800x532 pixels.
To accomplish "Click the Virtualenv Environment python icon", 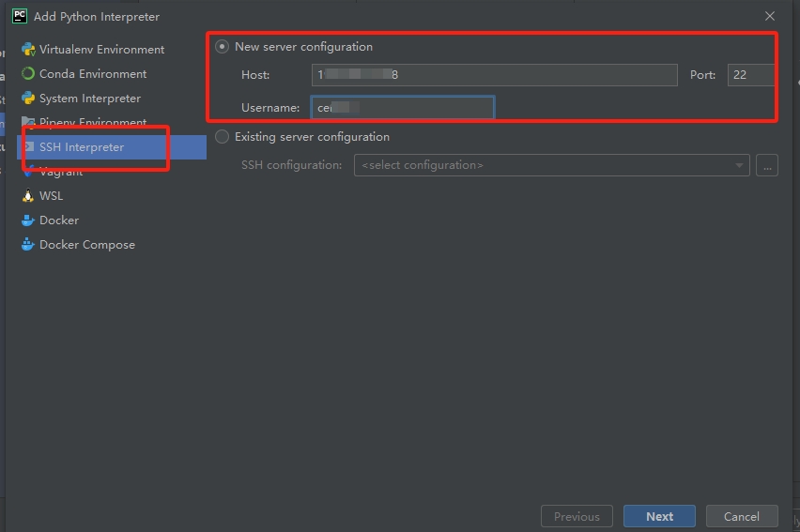I will [28, 50].
